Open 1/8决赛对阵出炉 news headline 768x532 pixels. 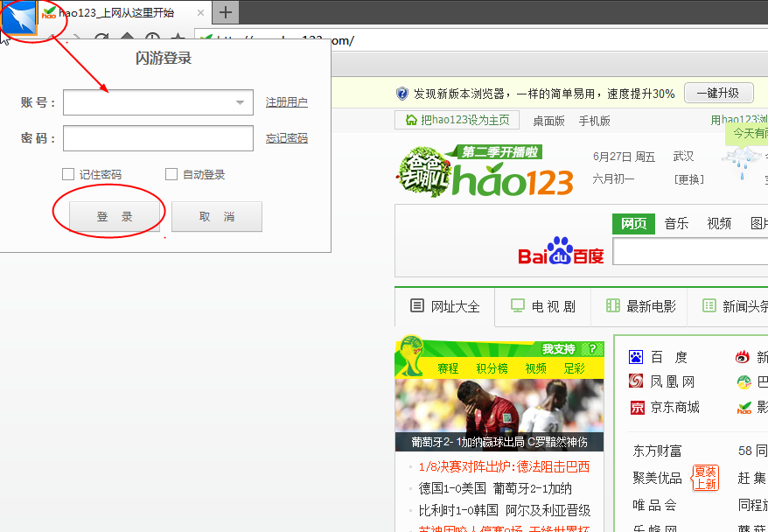pyautogui.click(x=504, y=466)
